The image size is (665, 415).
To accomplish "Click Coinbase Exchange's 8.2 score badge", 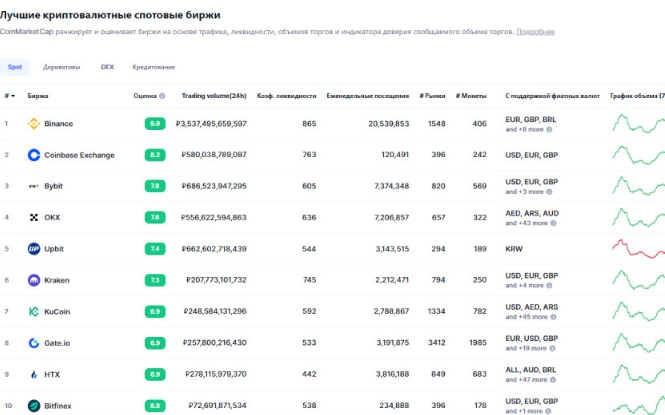I will [155, 155].
